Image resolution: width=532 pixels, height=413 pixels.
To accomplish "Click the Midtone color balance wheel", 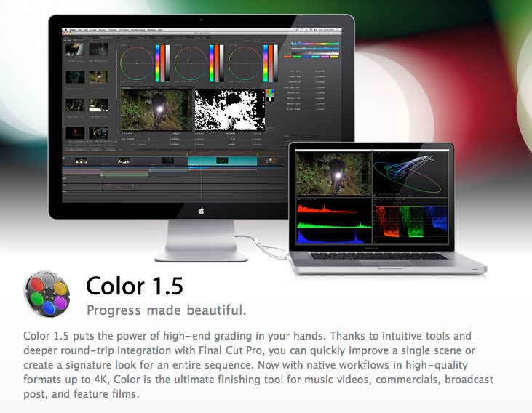I will [191, 63].
